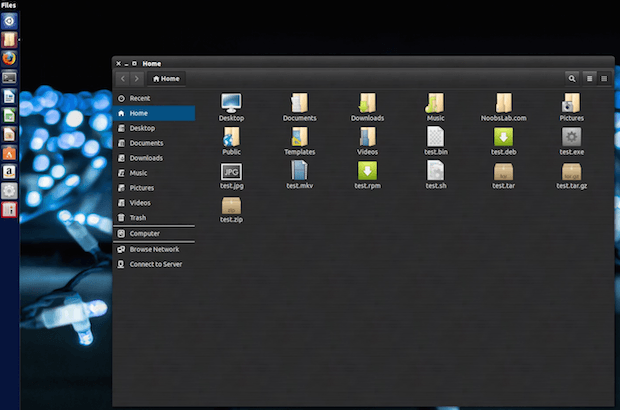Go back with the left arrow
This screenshot has width=620, height=410.
click(x=123, y=79)
